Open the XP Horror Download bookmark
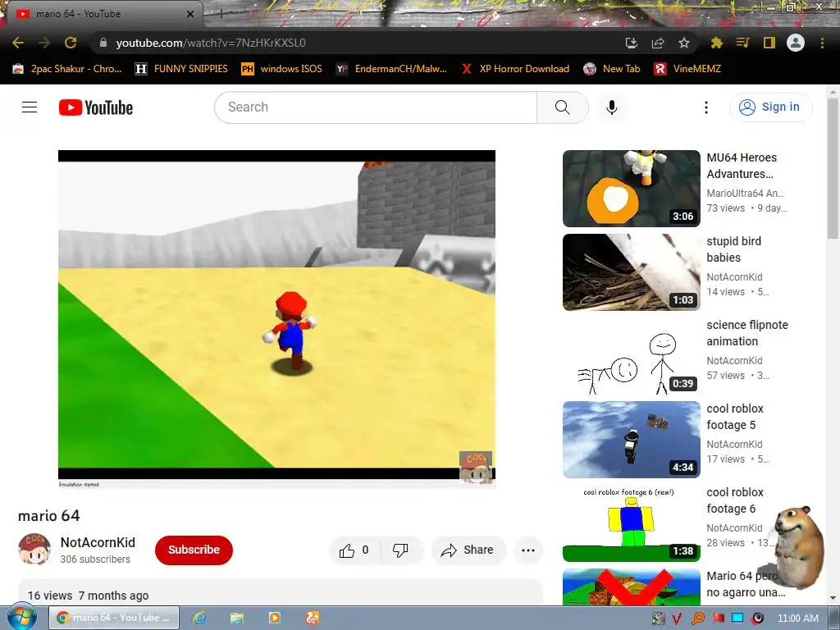 pyautogui.click(x=515, y=69)
